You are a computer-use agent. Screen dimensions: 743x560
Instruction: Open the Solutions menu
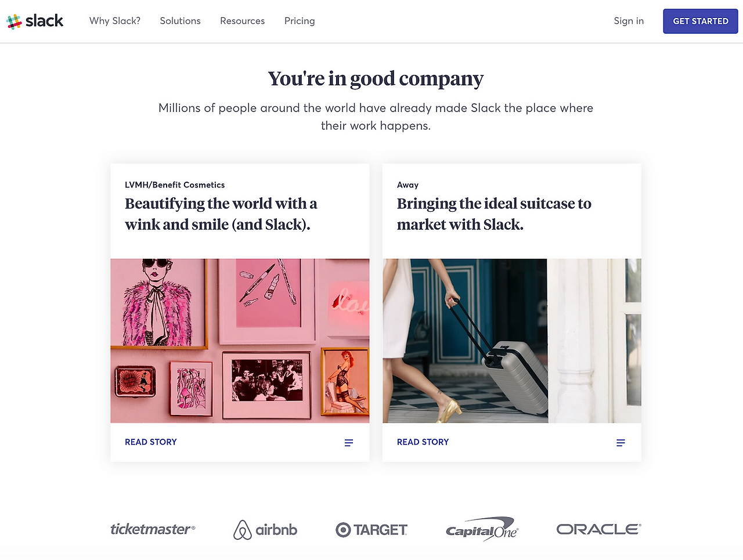[x=180, y=21]
